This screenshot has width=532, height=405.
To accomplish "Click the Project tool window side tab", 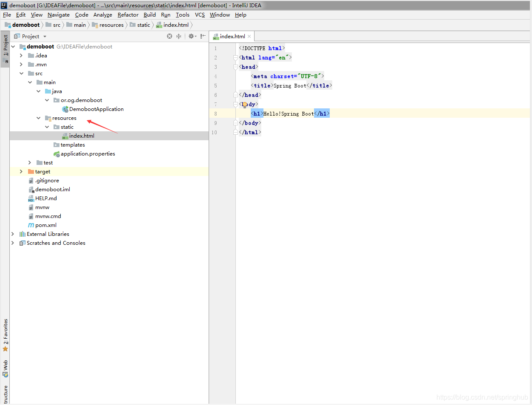I will click(x=5, y=48).
